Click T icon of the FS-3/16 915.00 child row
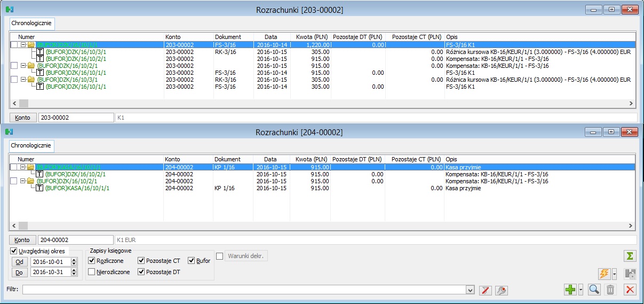The width and height of the screenshot is (644, 304). click(40, 73)
